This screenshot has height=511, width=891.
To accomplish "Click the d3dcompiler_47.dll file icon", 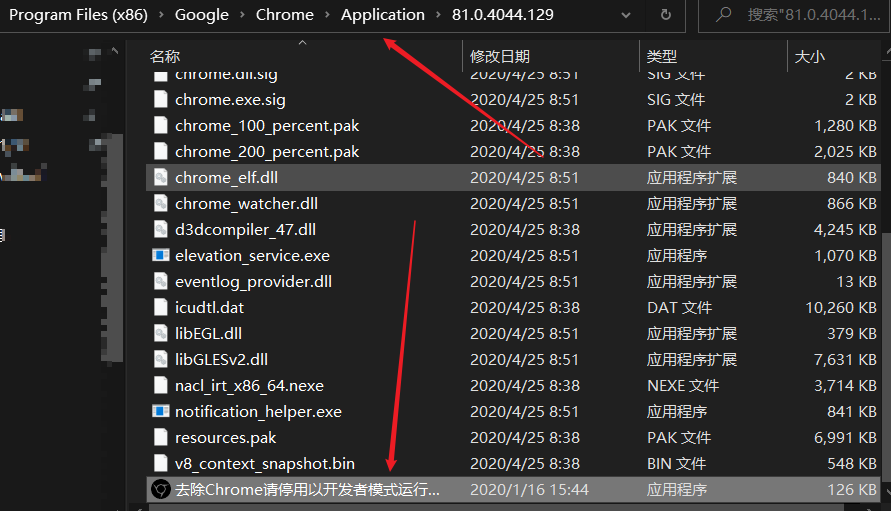I will pyautogui.click(x=160, y=229).
